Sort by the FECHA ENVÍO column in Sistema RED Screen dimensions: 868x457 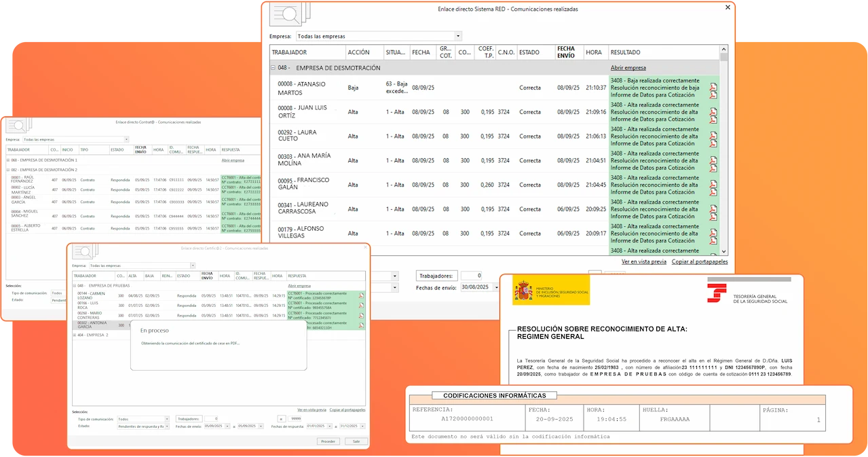[566, 52]
